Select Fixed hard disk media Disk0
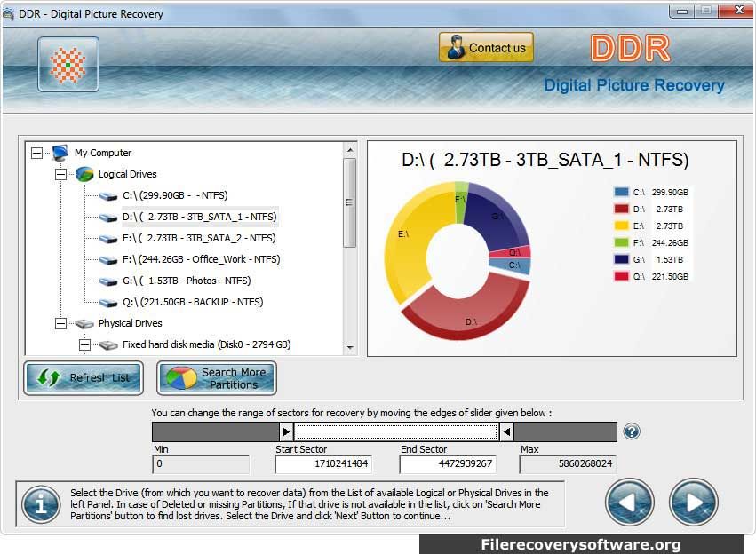 206,344
